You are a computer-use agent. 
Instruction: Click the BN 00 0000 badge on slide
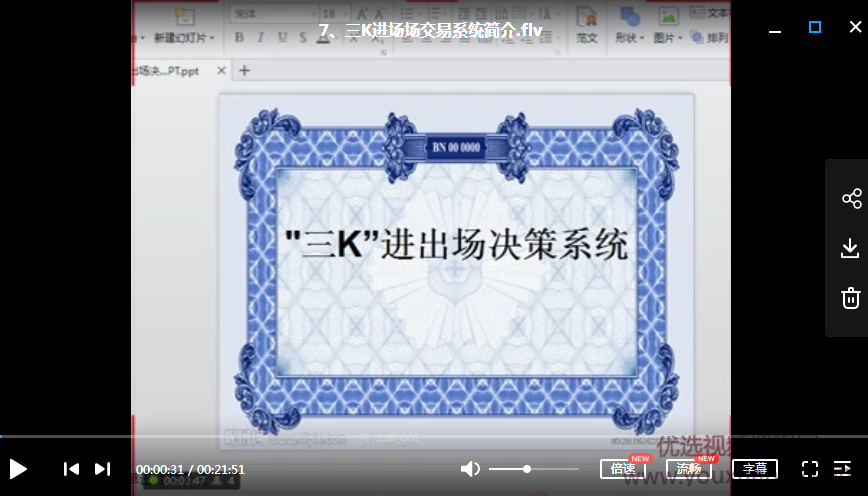point(456,147)
